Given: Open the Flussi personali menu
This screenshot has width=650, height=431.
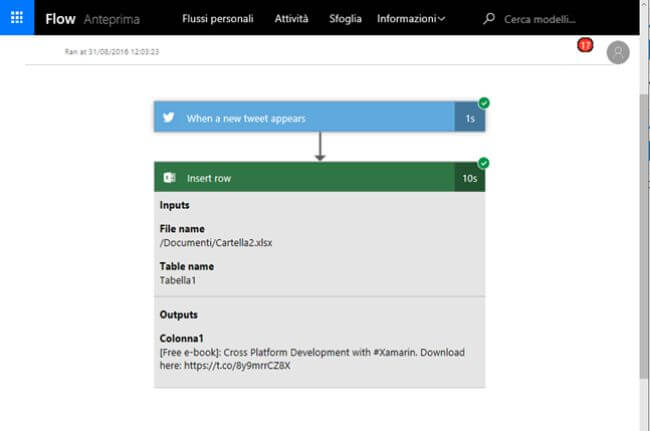Looking at the screenshot, I should pos(218,19).
